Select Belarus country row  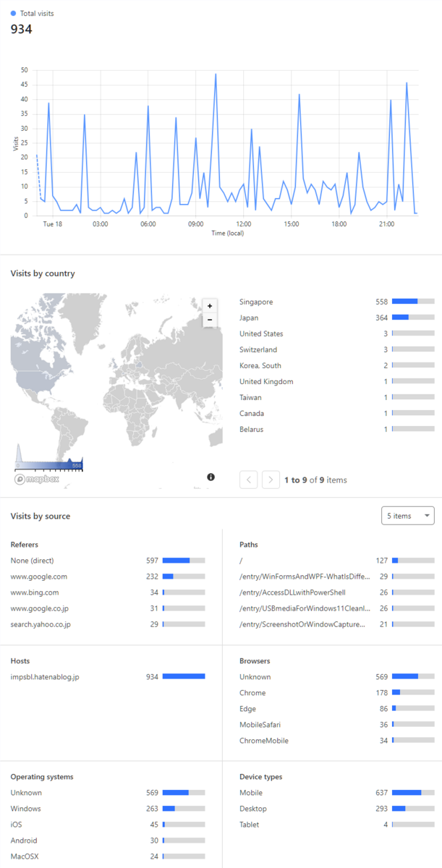pos(337,429)
